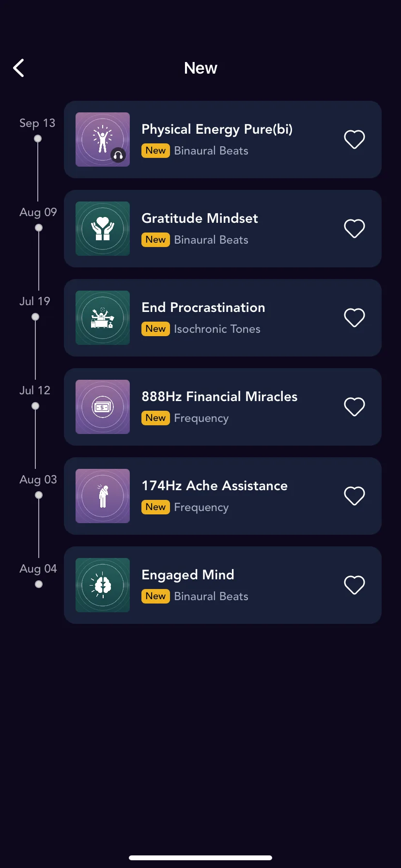Tap the hands-holding-heart Gratitude icon
This screenshot has height=868, width=401.
pyautogui.click(x=103, y=229)
